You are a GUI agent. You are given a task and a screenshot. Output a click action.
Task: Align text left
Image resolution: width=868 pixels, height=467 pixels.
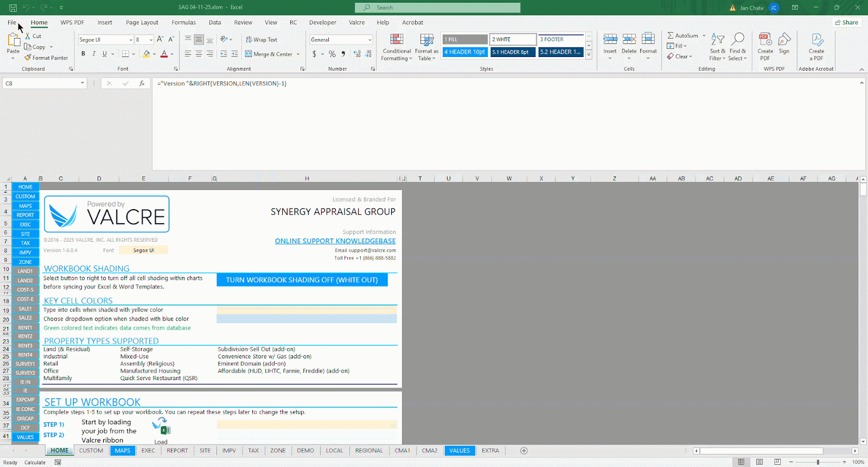(188, 54)
